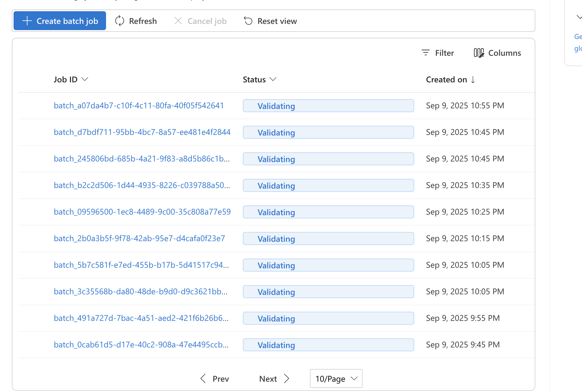Viewport: 582px width, 392px height.
Task: Open the Columns customization icon
Action: pos(478,53)
